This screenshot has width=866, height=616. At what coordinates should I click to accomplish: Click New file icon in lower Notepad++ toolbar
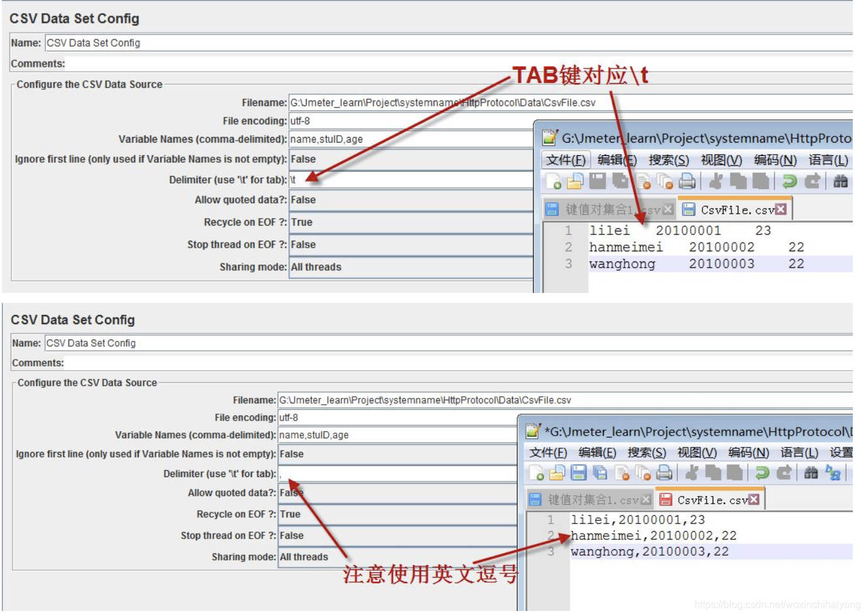coord(536,473)
